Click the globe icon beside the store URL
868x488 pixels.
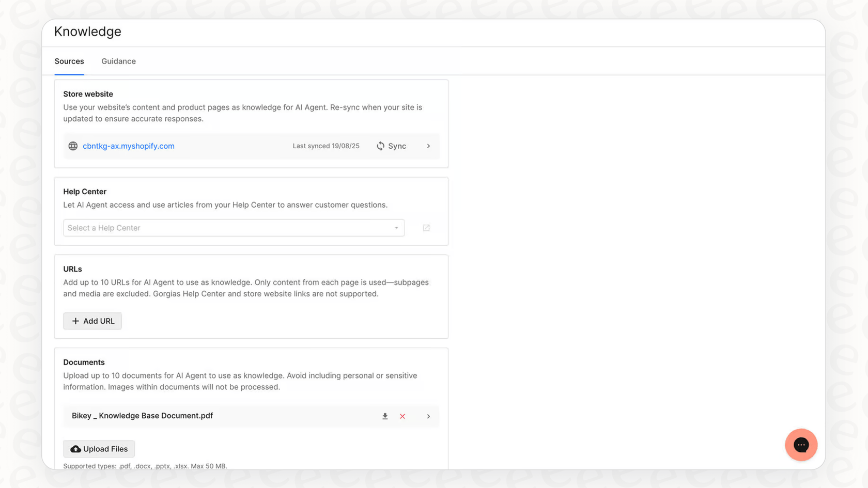pos(73,146)
